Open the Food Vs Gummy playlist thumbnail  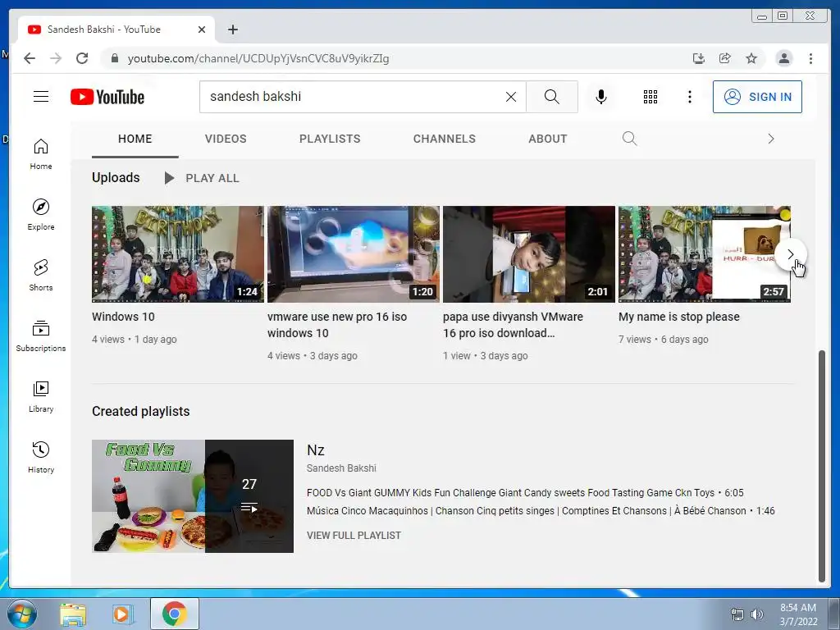(193, 496)
